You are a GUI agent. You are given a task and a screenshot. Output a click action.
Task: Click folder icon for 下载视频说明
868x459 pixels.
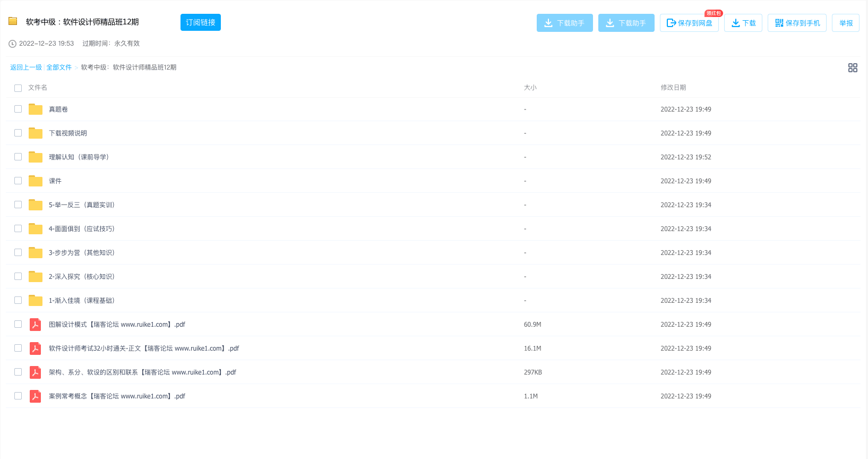(x=36, y=133)
